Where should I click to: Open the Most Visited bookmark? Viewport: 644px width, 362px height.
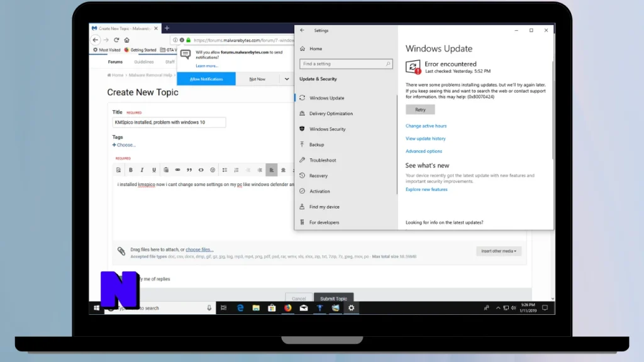coord(107,50)
